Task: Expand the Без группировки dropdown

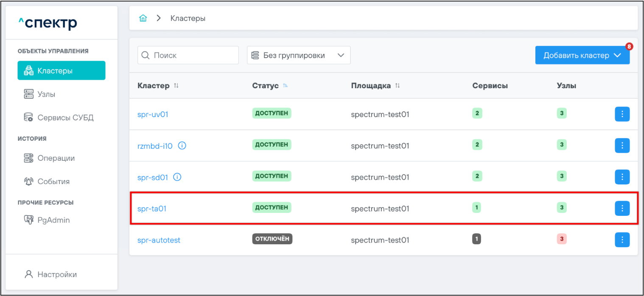Action: pyautogui.click(x=299, y=55)
